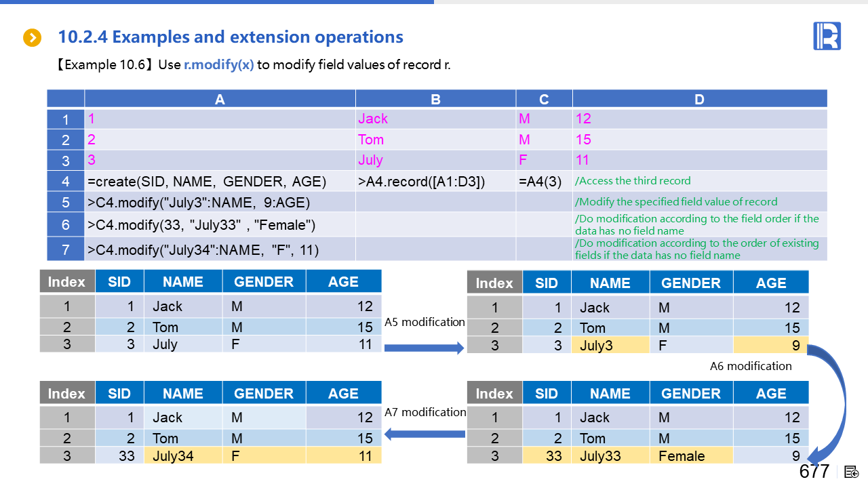The image size is (868, 488).
Task: Click the highlighted July34 cell
Action: (182, 456)
